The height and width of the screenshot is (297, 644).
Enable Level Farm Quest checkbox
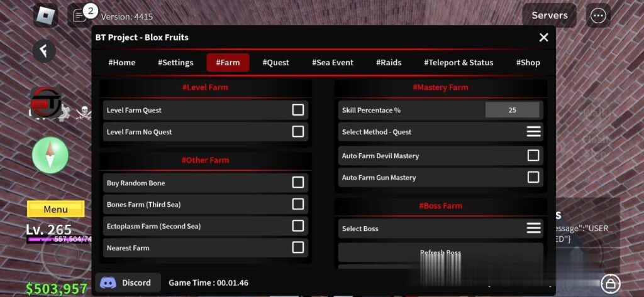(x=298, y=110)
